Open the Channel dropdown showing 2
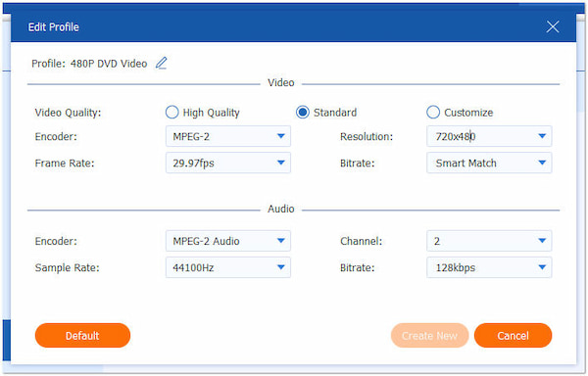This screenshot has width=588, height=376. pyautogui.click(x=489, y=241)
